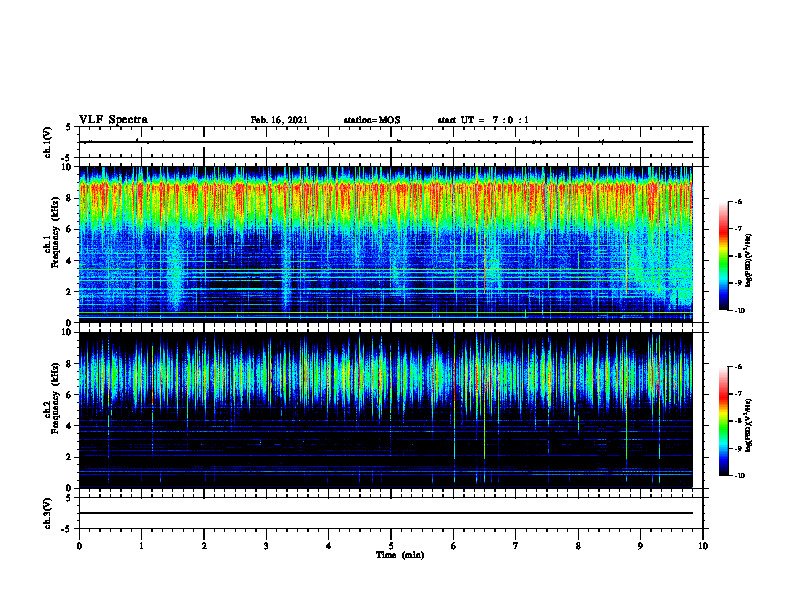The height and width of the screenshot is (612, 792).
Task: Click the "-8" tick on ch.1 colorbar
Action: point(738,256)
